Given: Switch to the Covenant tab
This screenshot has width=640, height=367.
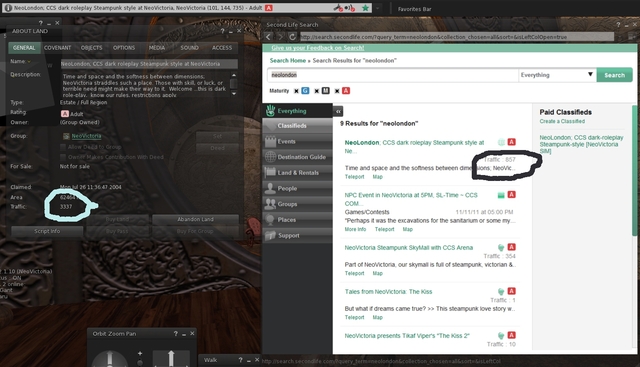Looking at the screenshot, I should click(58, 48).
